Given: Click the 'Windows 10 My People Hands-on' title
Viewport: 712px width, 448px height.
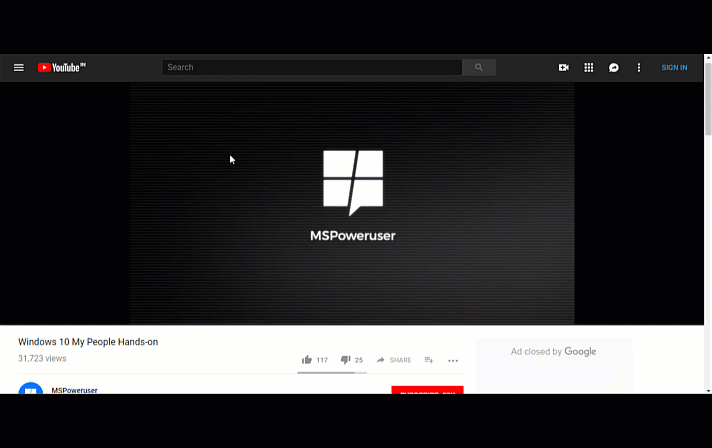Looking at the screenshot, I should coord(88,342).
